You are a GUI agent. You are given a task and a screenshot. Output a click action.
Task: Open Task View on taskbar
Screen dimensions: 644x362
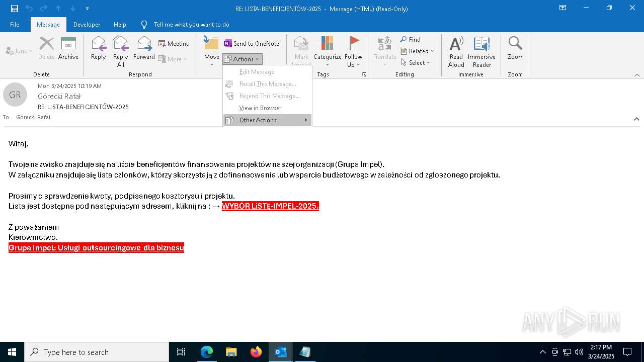point(181,352)
